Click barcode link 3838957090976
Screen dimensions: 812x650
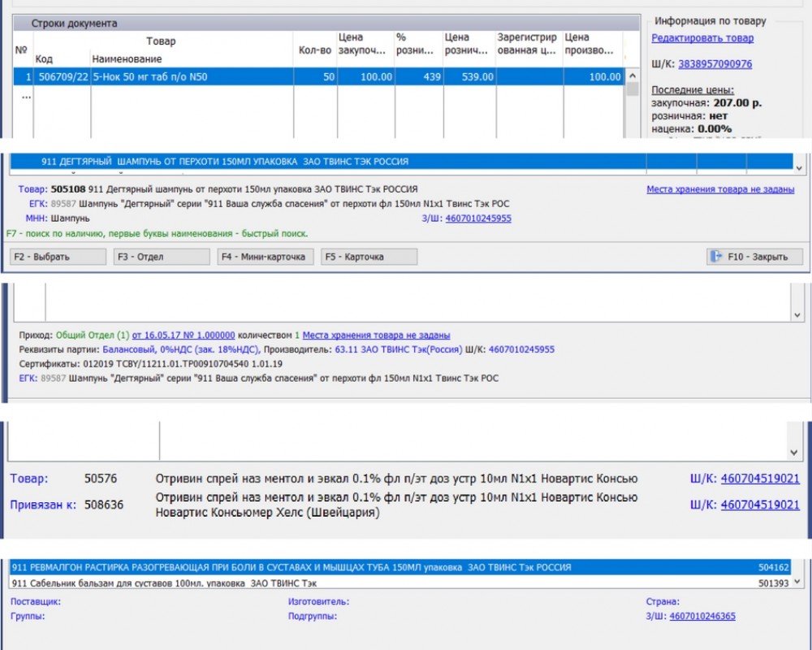click(715, 63)
